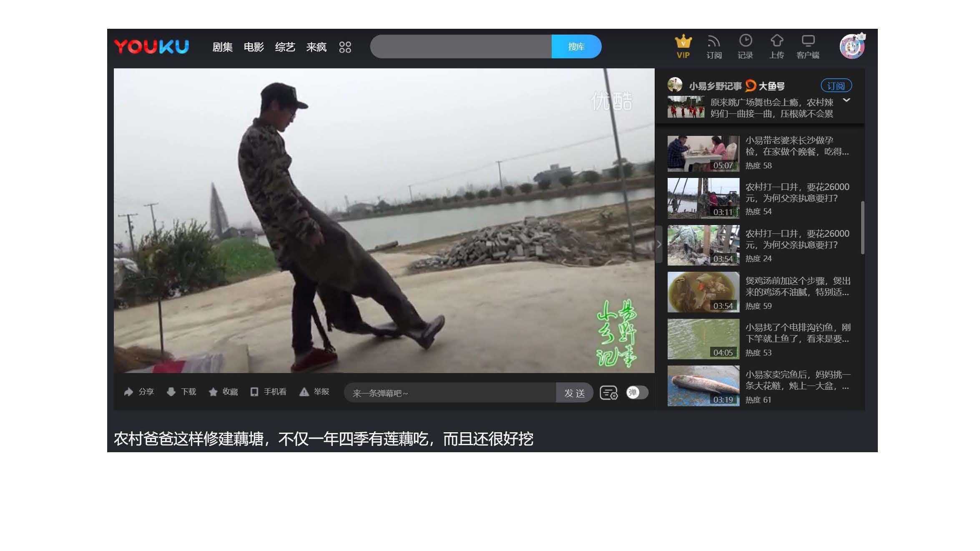Click the search input field

[461, 47]
